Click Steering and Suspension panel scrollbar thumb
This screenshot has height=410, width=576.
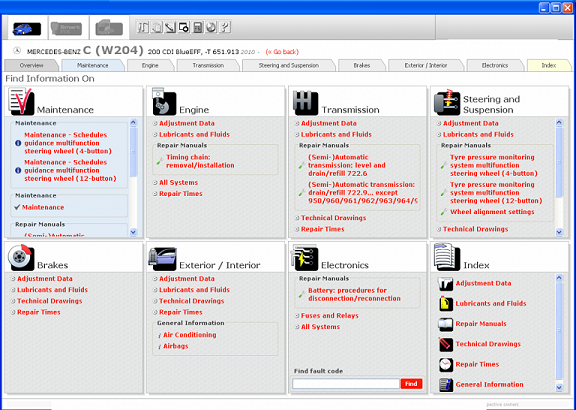[x=559, y=162]
